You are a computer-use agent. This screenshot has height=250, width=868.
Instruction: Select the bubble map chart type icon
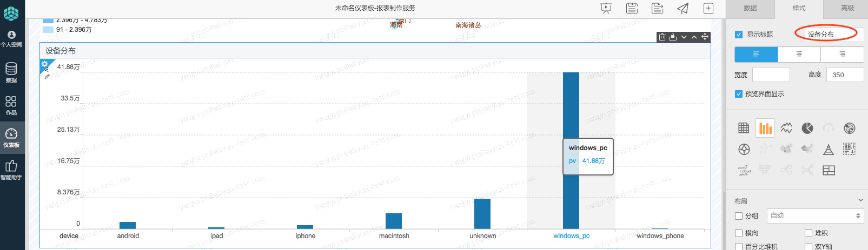coord(786,149)
